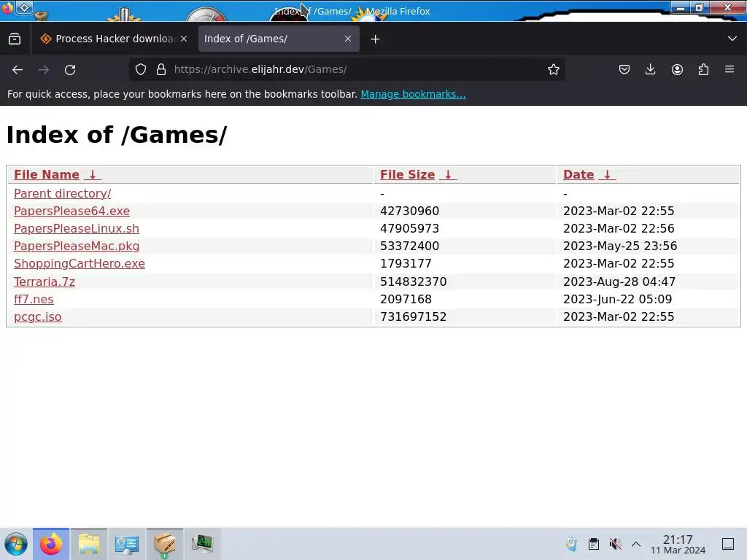747x560 pixels.
Task: Open the Parent directory link
Action: point(63,193)
